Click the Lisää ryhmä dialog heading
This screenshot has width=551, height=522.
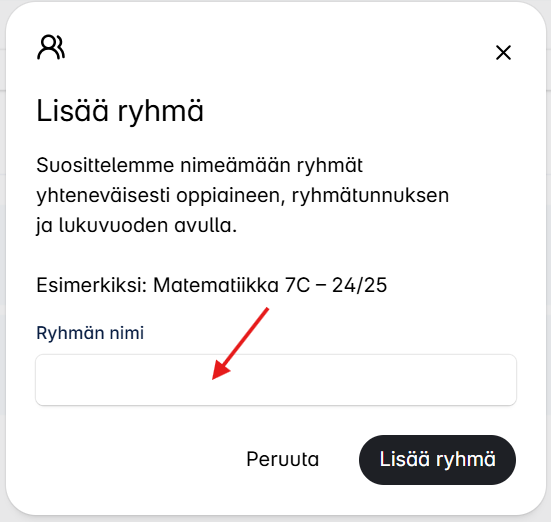(x=120, y=111)
